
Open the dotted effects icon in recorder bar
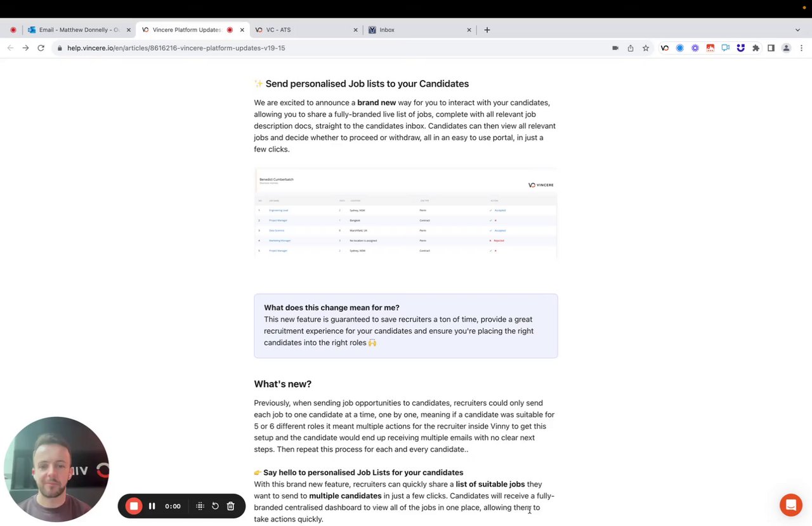click(200, 506)
